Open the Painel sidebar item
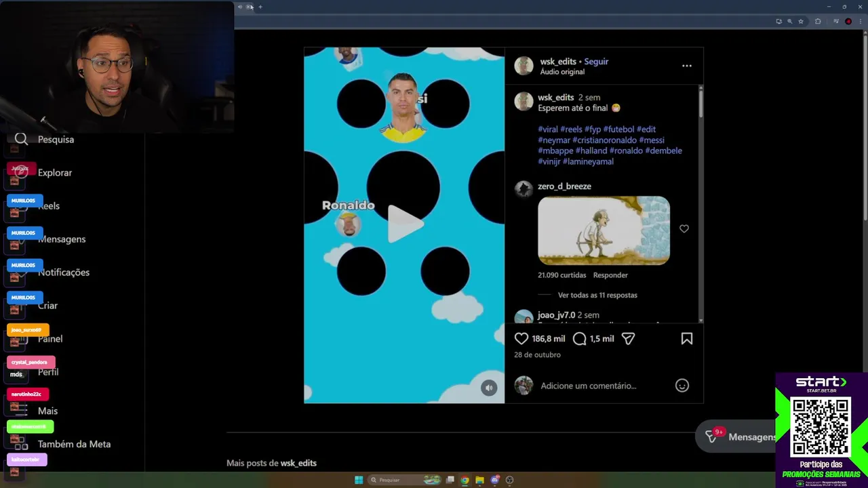The width and height of the screenshot is (868, 488). (x=50, y=338)
